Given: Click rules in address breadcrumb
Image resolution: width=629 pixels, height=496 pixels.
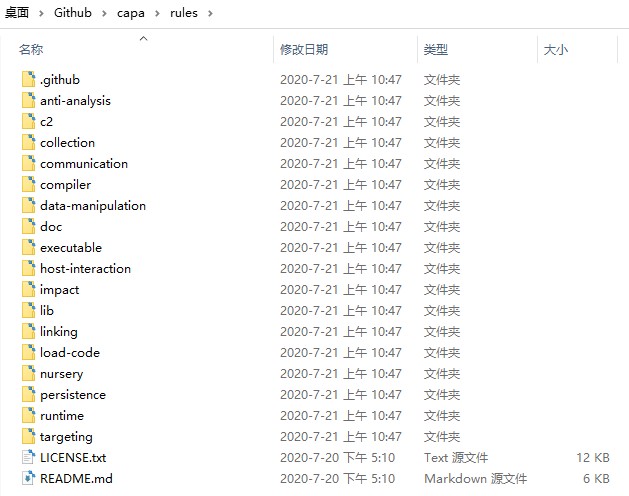Looking at the screenshot, I should tap(184, 13).
